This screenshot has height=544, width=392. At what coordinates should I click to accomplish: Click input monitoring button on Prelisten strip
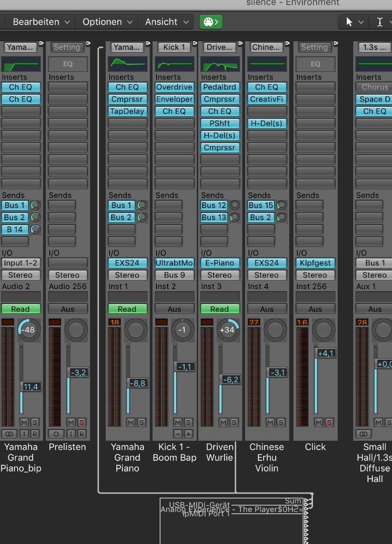[x=71, y=434]
